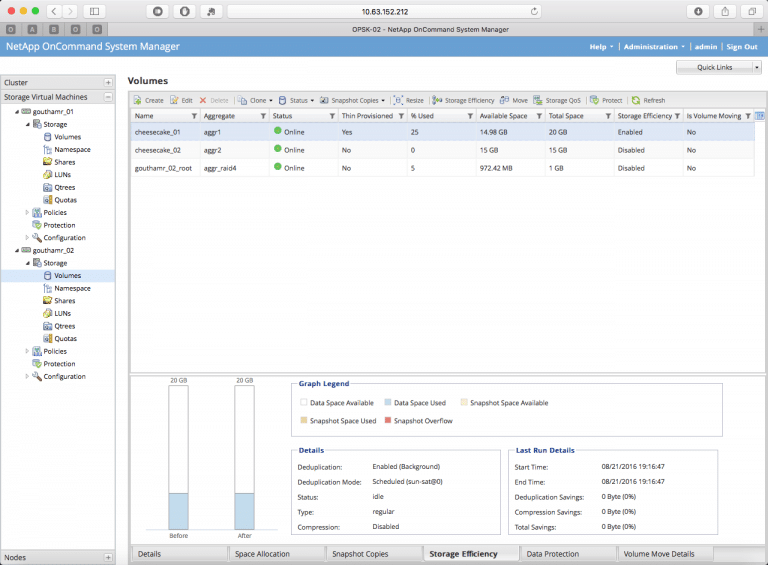Select LUNs under gouthamr_02 Storage
The width and height of the screenshot is (768, 565).
(62, 313)
